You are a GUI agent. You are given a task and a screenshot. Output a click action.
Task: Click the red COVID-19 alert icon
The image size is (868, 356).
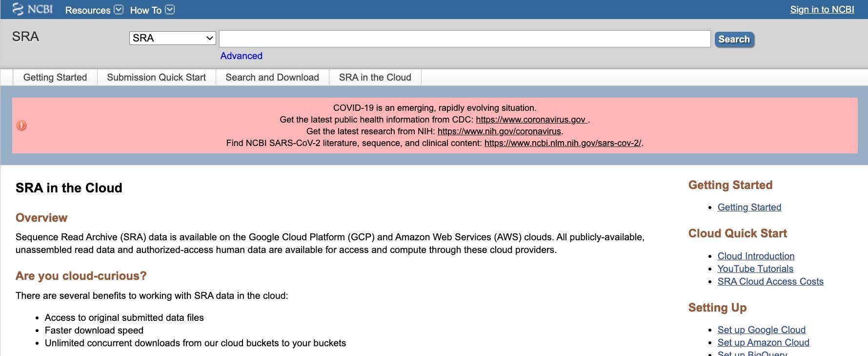pos(21,126)
